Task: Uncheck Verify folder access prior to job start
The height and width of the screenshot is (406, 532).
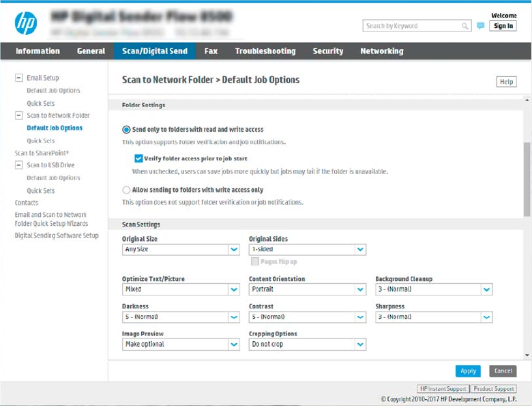Action: (x=138, y=158)
